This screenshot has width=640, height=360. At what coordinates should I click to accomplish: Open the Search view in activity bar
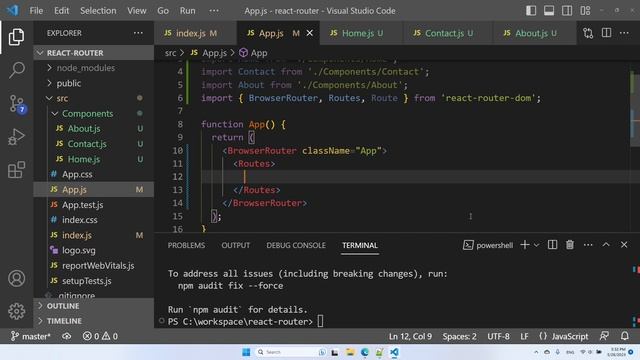[x=16, y=70]
